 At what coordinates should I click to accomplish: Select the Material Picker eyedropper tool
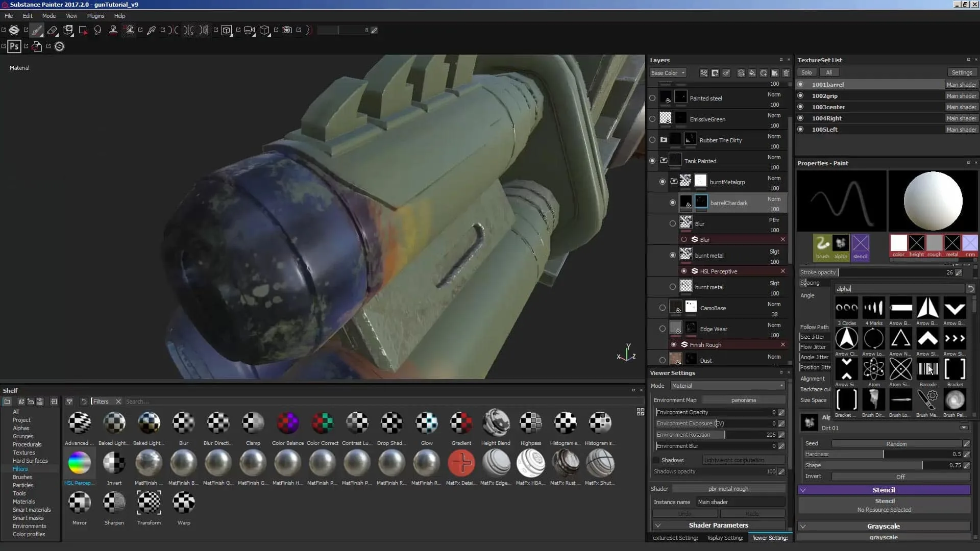tap(151, 30)
